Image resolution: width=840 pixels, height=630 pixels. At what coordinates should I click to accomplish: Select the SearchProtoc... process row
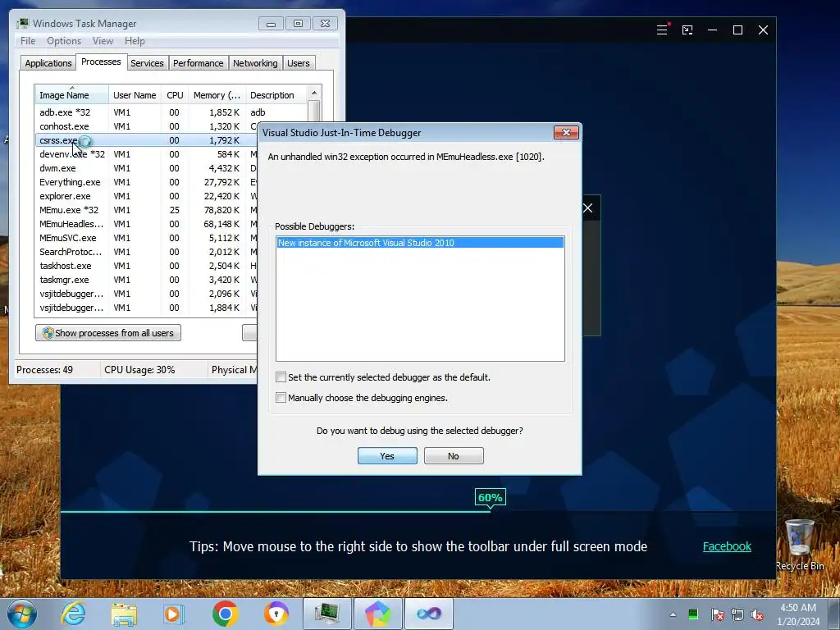pyautogui.click(x=147, y=251)
